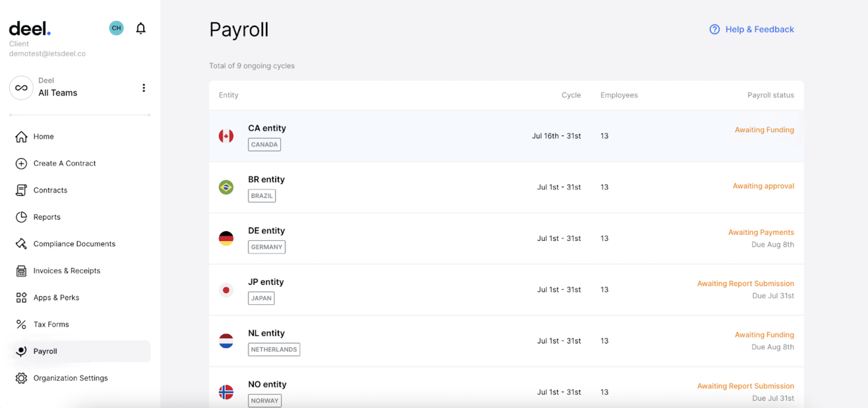Click the Tax Forms percent icon
Screen dimensions: 868x408
(x=21, y=324)
